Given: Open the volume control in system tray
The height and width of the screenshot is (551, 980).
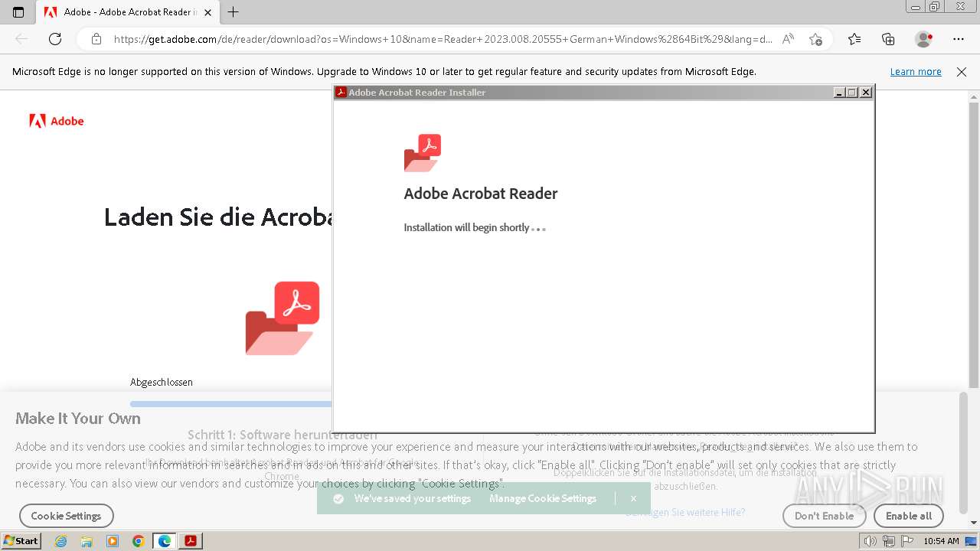Looking at the screenshot, I should point(870,541).
